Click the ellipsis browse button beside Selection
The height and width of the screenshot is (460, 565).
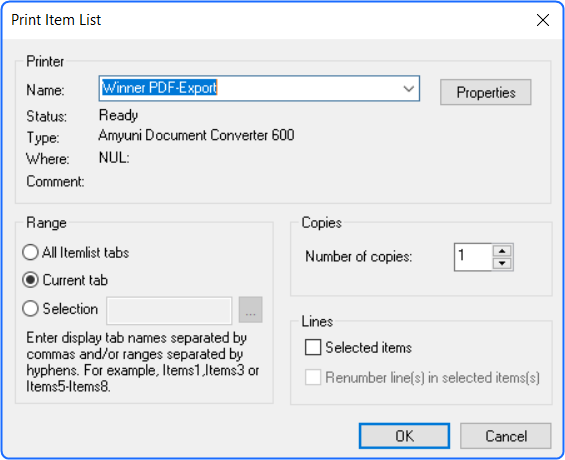(250, 310)
